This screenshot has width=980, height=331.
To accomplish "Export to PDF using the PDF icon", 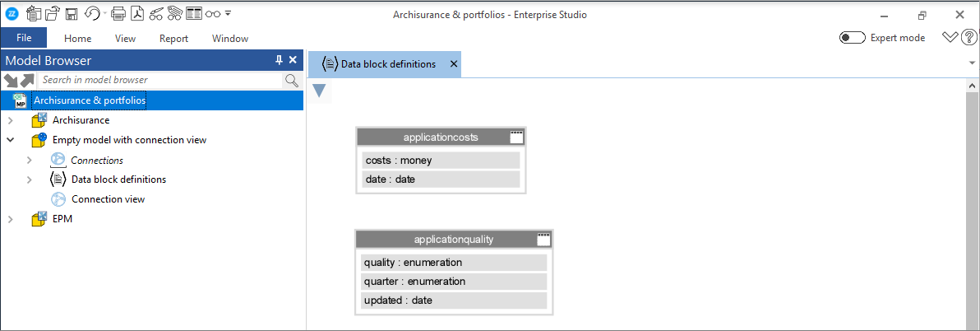I will coord(136,13).
